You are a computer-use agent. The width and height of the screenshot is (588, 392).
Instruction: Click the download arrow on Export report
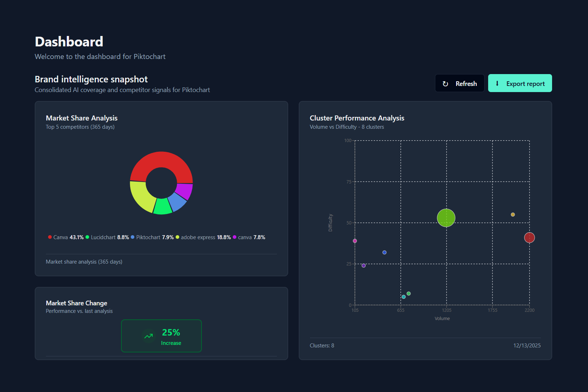pos(497,83)
